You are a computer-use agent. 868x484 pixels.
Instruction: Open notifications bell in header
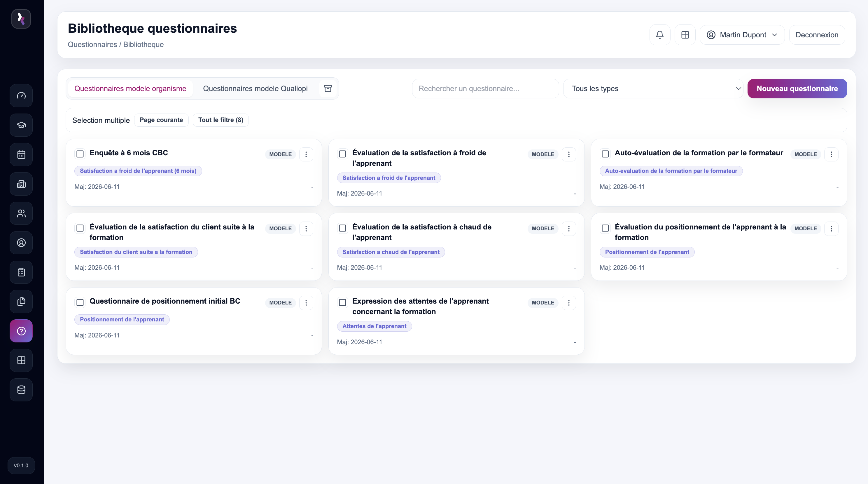(660, 35)
